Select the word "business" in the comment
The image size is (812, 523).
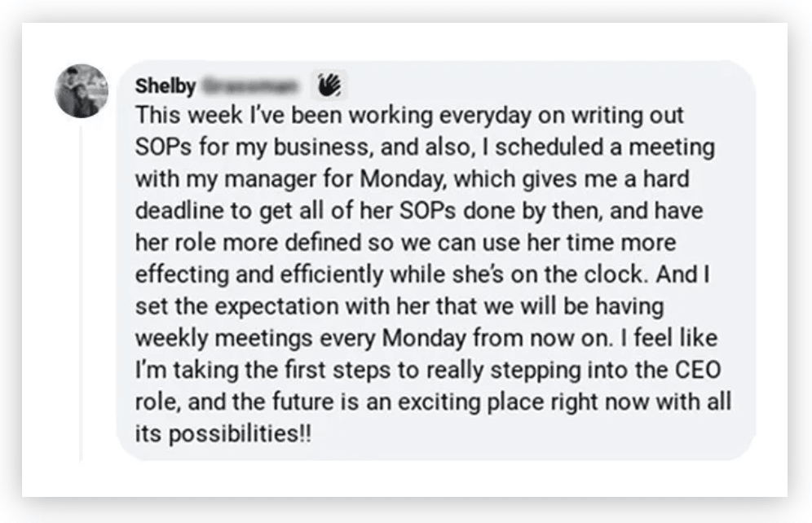[x=322, y=147]
